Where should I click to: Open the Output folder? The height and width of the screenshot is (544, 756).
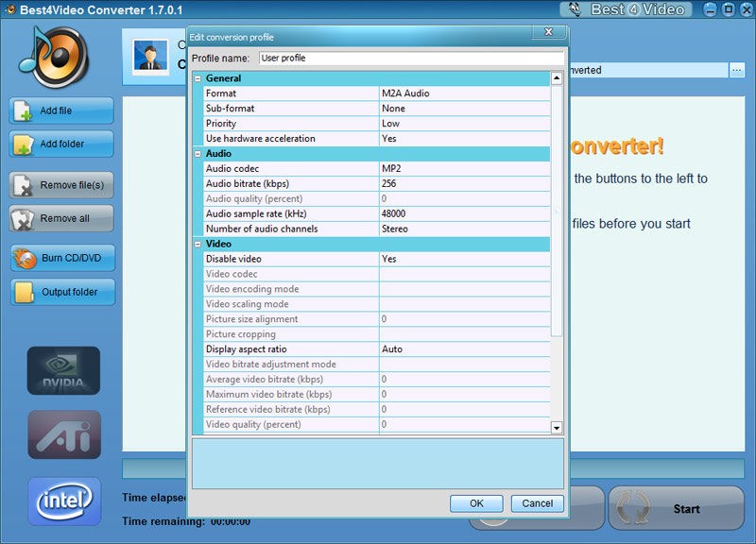point(62,292)
